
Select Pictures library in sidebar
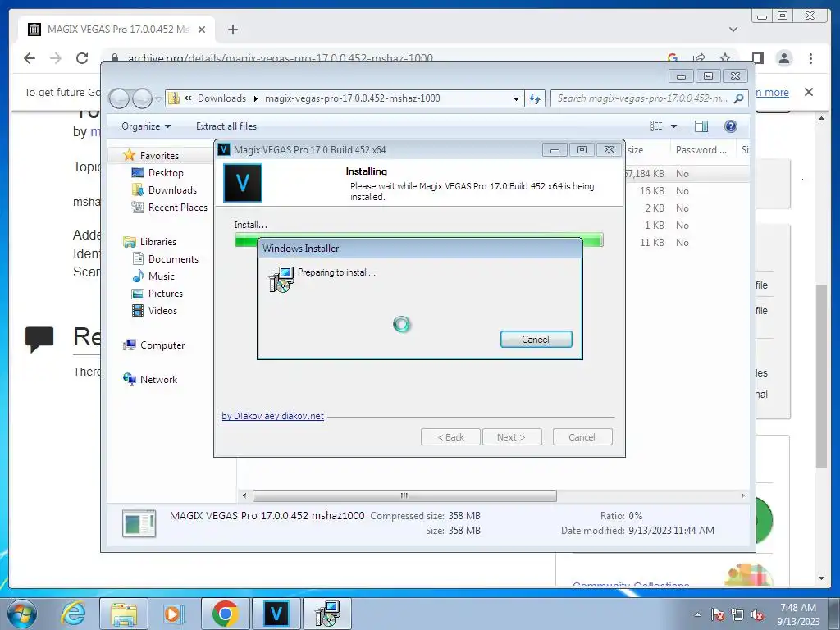pyautogui.click(x=165, y=294)
